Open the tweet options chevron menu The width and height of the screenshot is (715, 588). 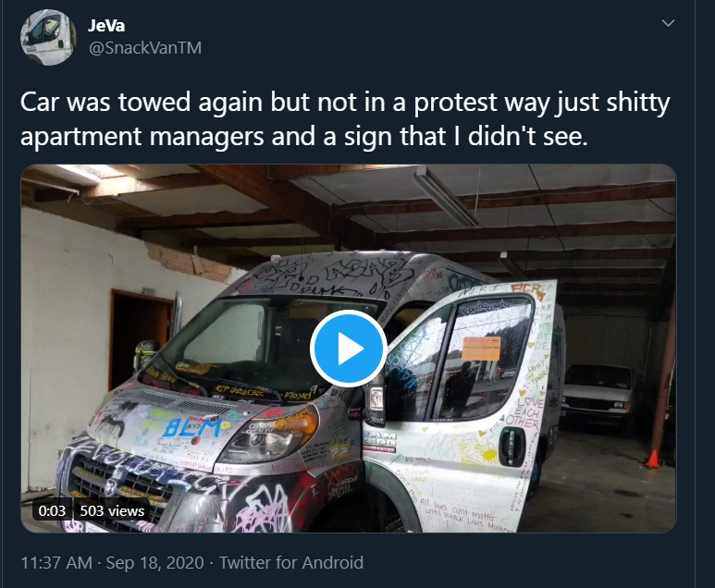click(668, 23)
